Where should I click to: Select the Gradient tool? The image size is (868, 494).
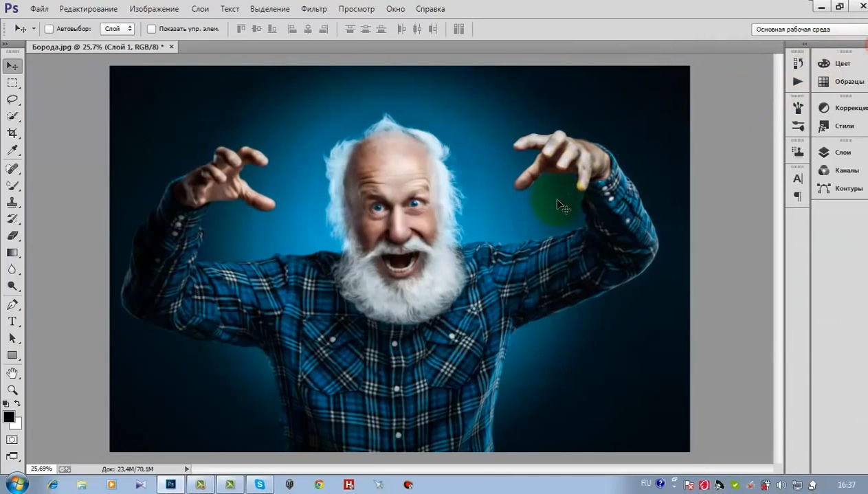(x=12, y=253)
